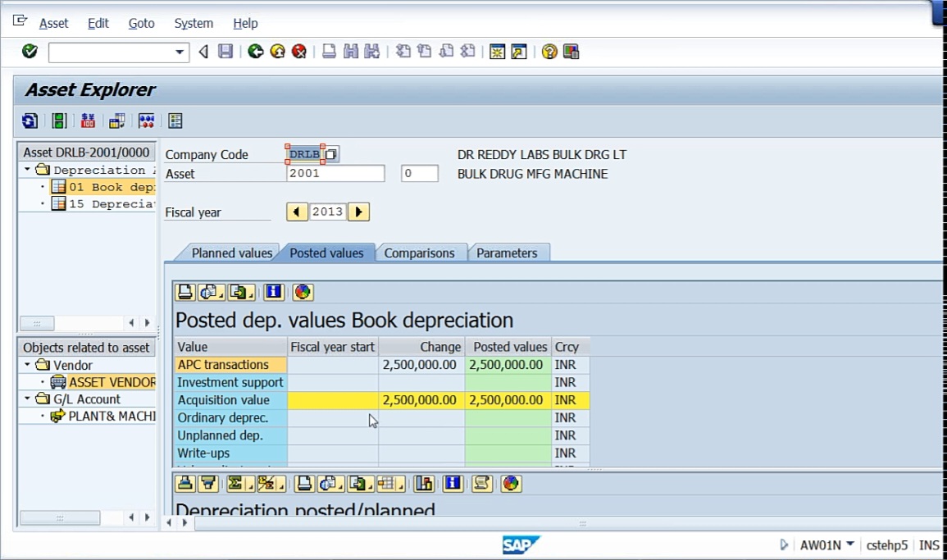The height and width of the screenshot is (560, 947).
Task: Click the green checkmark Enter icon
Action: point(30,52)
